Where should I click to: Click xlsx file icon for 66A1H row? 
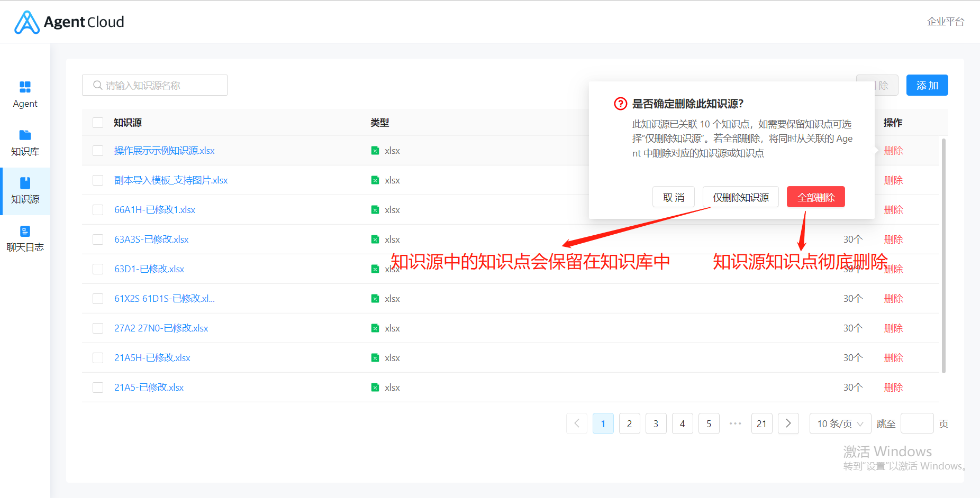[x=375, y=210]
